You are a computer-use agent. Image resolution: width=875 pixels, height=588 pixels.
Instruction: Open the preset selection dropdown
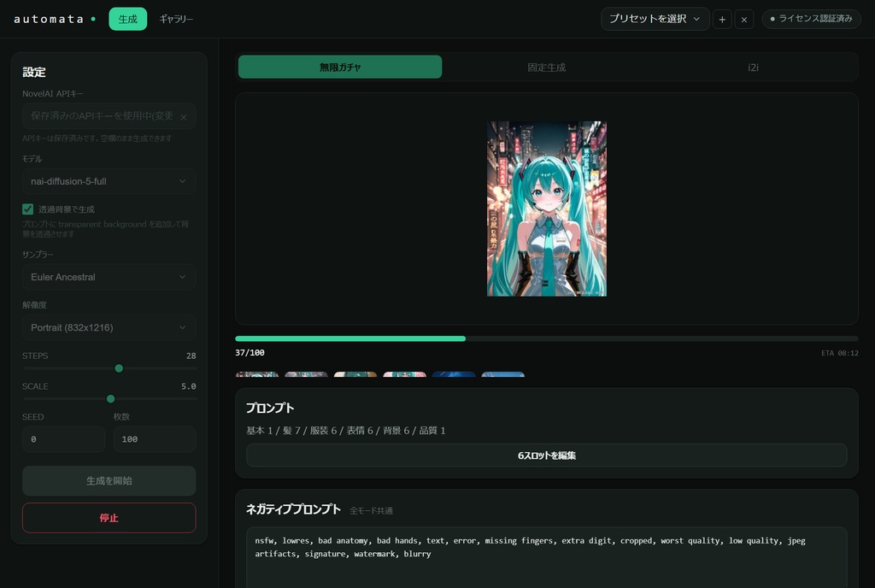coord(655,19)
